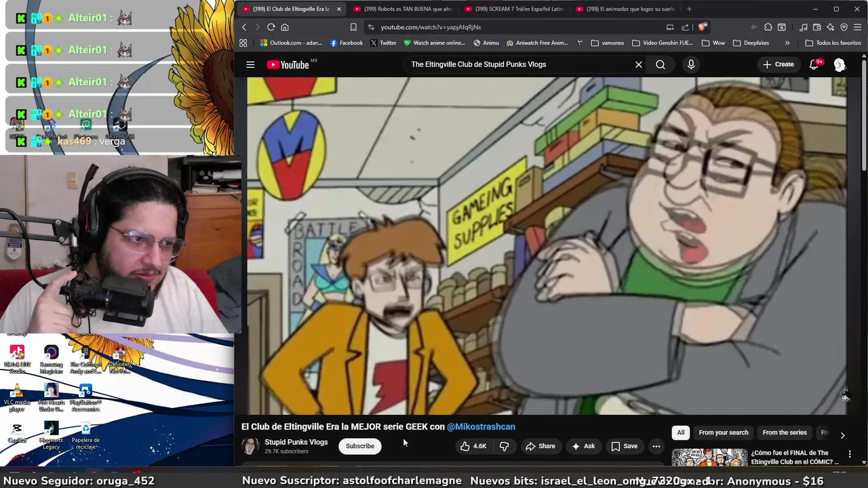Select the From your search chip

coord(724,432)
